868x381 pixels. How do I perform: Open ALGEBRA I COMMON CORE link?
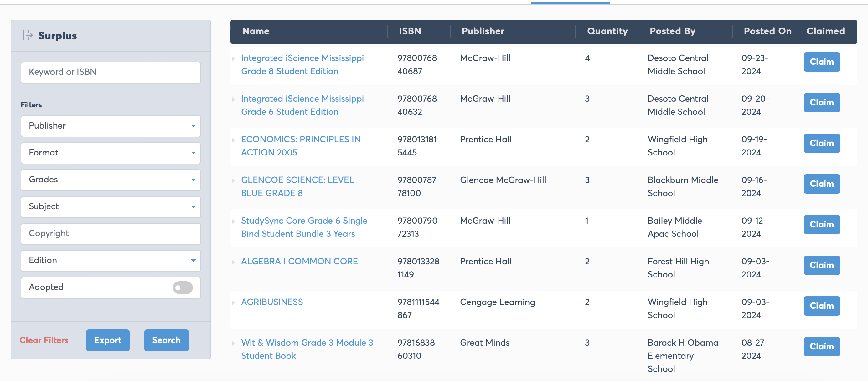299,262
